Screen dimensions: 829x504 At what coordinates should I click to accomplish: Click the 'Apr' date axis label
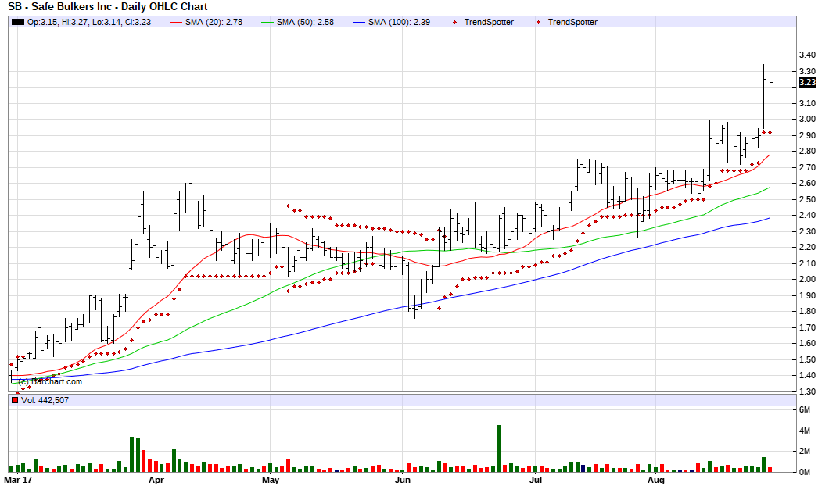click(x=156, y=481)
